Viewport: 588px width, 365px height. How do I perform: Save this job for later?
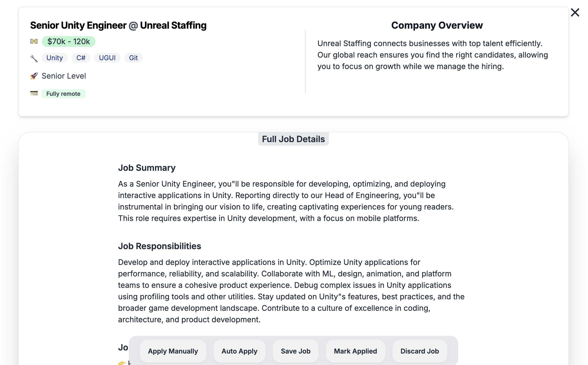(x=296, y=351)
